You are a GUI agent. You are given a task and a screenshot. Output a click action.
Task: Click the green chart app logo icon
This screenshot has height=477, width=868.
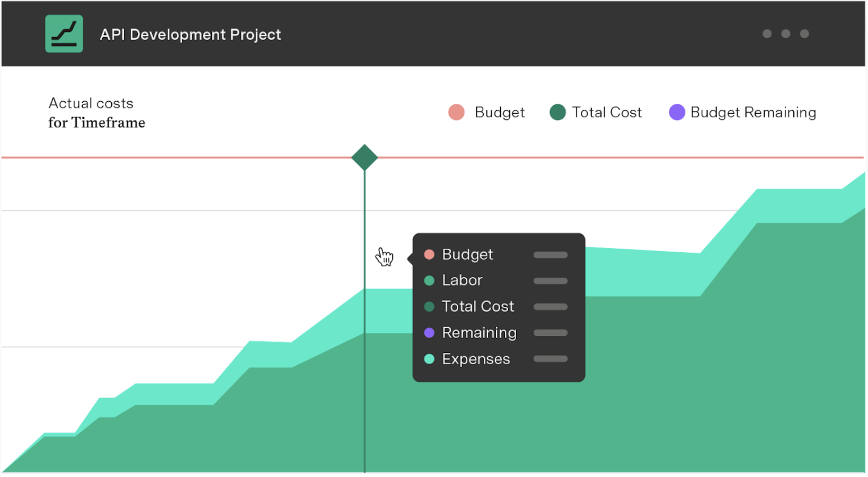(64, 34)
